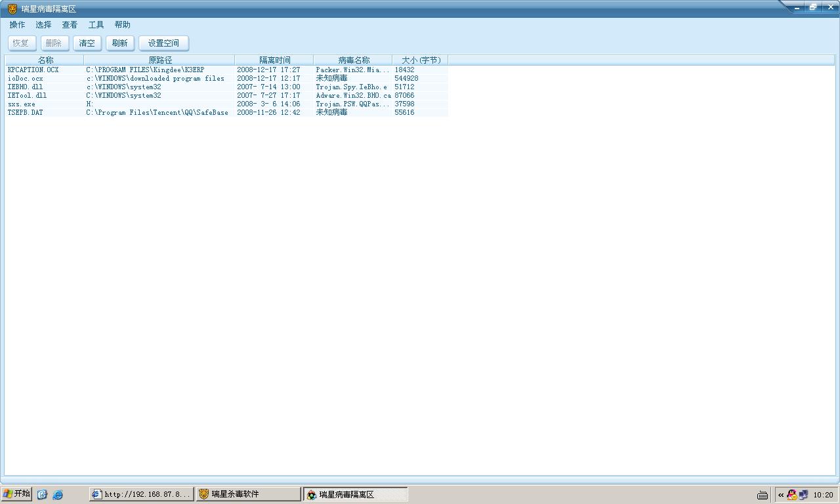Click the system32 path in the IEBHO.dll row
The width and height of the screenshot is (840, 504).
[x=123, y=87]
